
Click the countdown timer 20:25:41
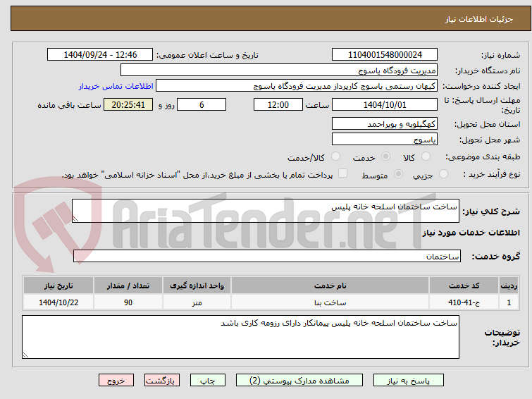(128, 104)
